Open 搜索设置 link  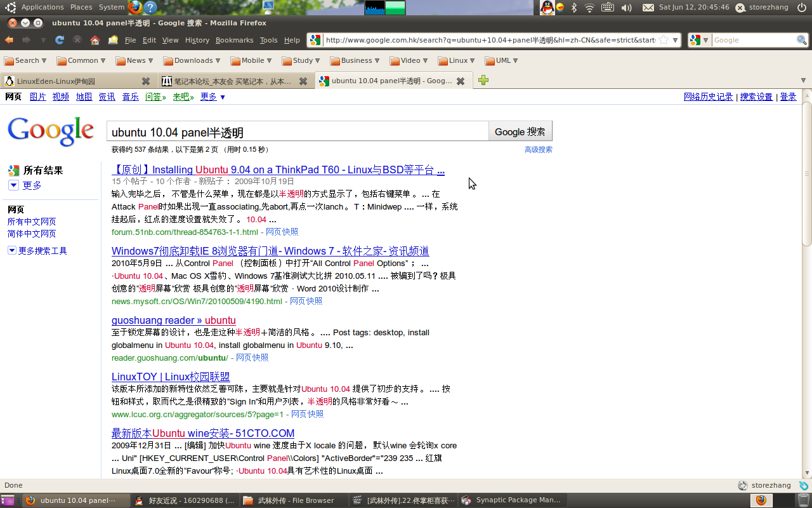(x=757, y=97)
